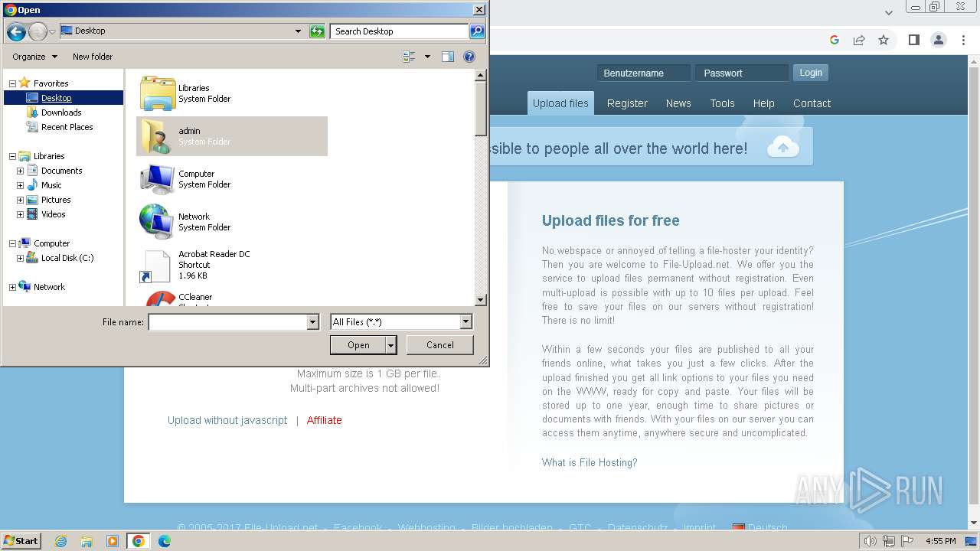
Task: Click the volume speaker tray icon
Action: pos(870,541)
